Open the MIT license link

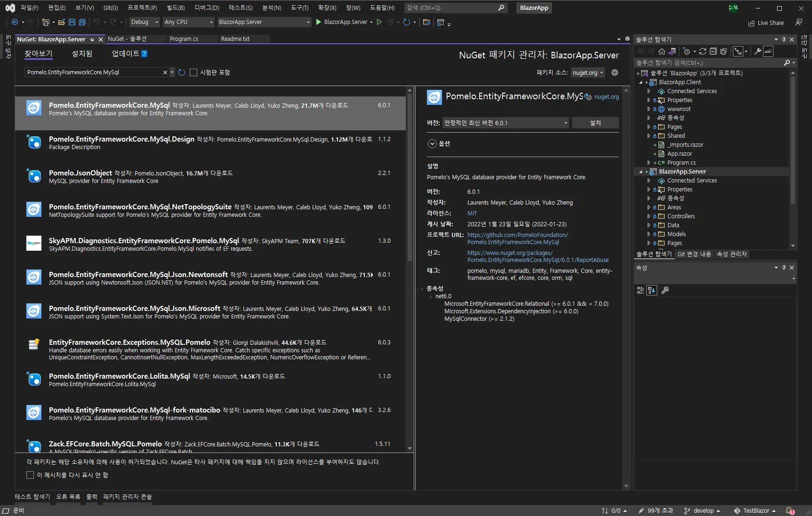[x=472, y=214]
